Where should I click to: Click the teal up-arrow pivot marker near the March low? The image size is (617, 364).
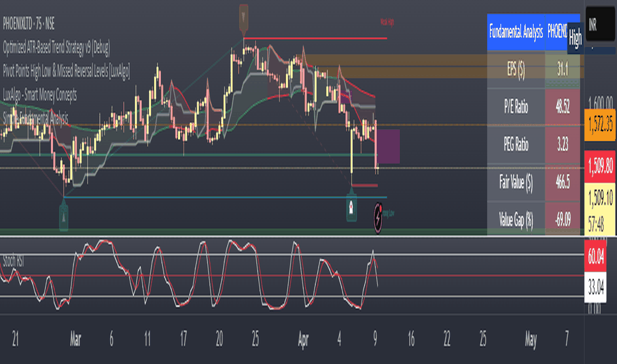coord(64,216)
